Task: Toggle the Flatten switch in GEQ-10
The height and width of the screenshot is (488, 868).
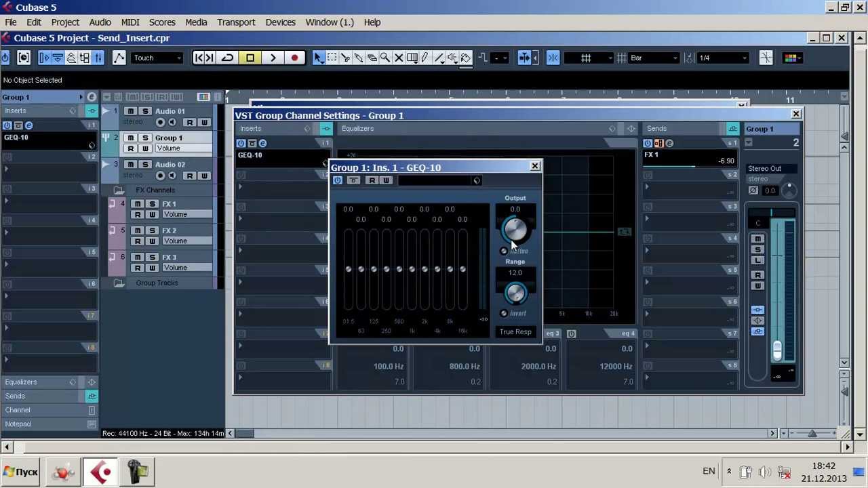Action: (504, 251)
